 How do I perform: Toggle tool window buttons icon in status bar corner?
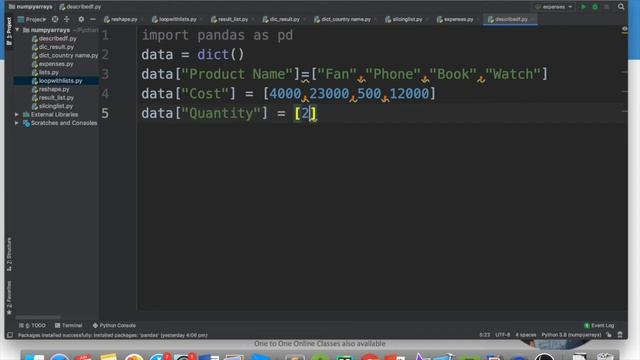click(x=10, y=335)
